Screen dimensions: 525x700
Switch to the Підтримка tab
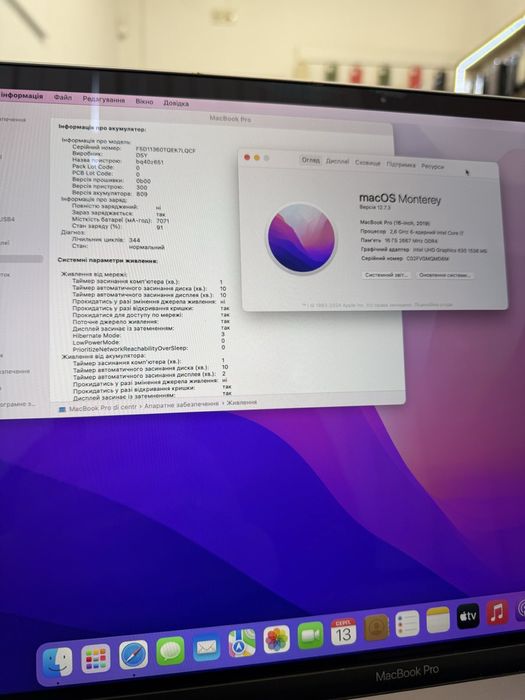400,165
